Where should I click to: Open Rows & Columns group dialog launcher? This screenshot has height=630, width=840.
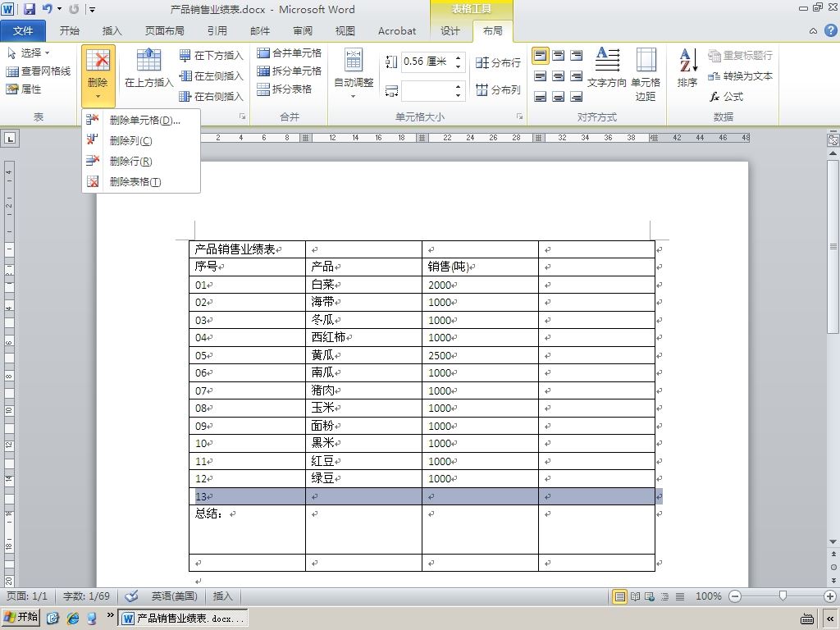[243, 116]
